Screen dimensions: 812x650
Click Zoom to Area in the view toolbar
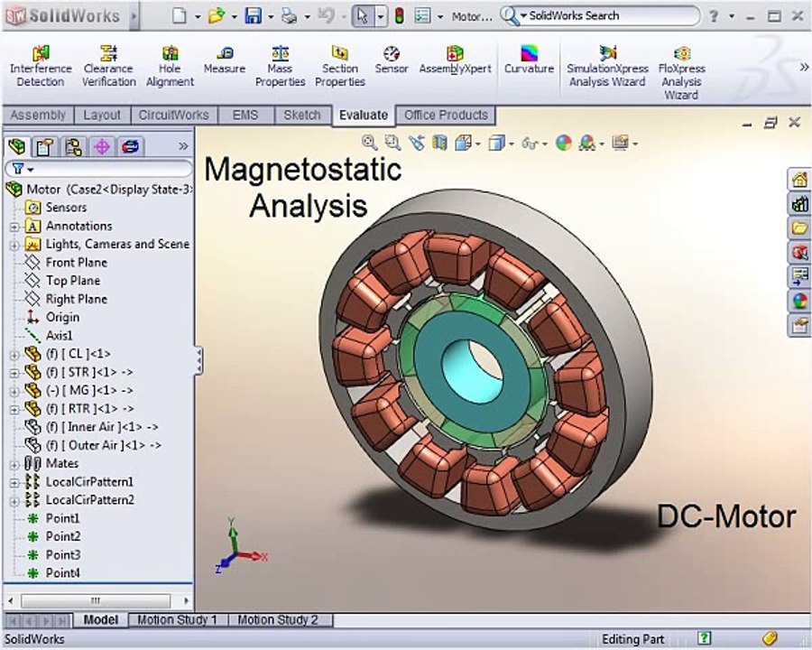coord(392,143)
